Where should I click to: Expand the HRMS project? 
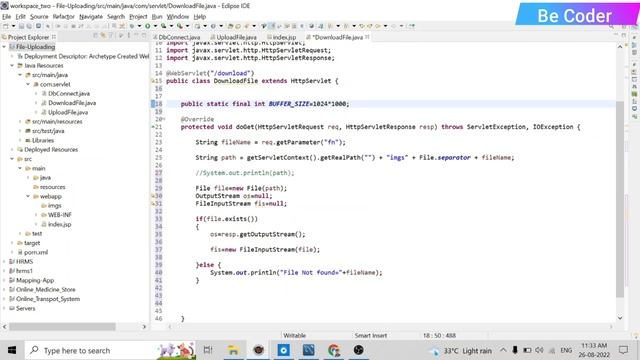click(x=4, y=262)
